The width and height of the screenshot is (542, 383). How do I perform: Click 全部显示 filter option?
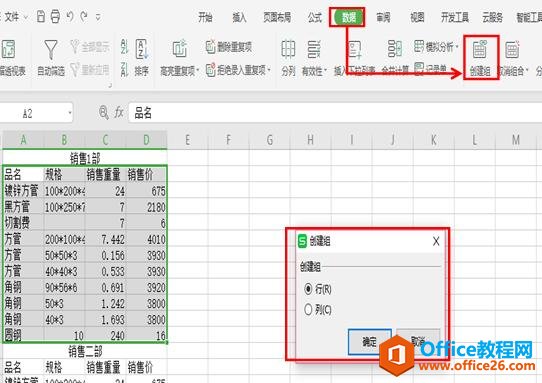90,47
